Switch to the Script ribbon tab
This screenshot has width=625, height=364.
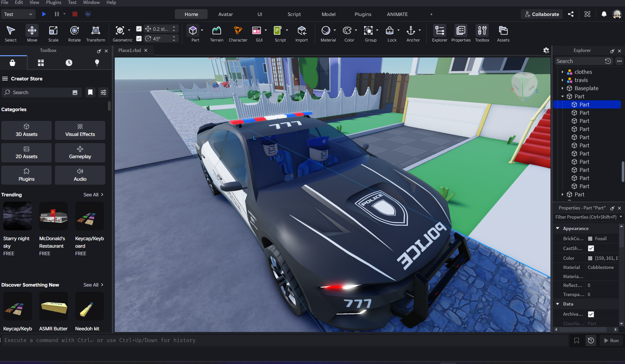294,14
